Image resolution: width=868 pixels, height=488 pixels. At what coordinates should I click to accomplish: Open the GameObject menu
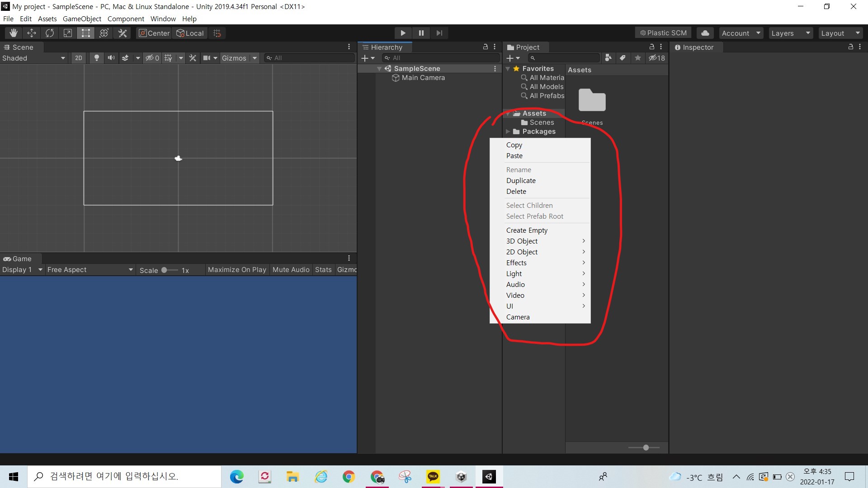click(82, 19)
